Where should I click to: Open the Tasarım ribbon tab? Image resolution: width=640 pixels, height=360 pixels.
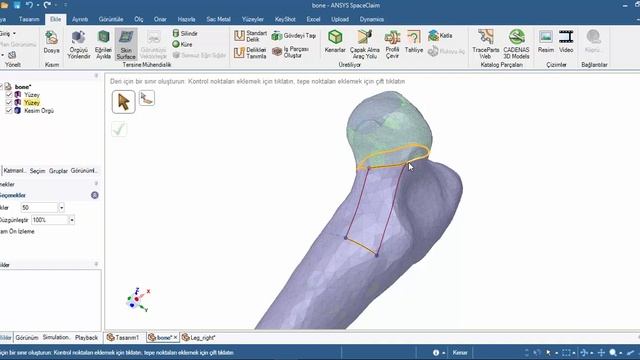[x=29, y=19]
